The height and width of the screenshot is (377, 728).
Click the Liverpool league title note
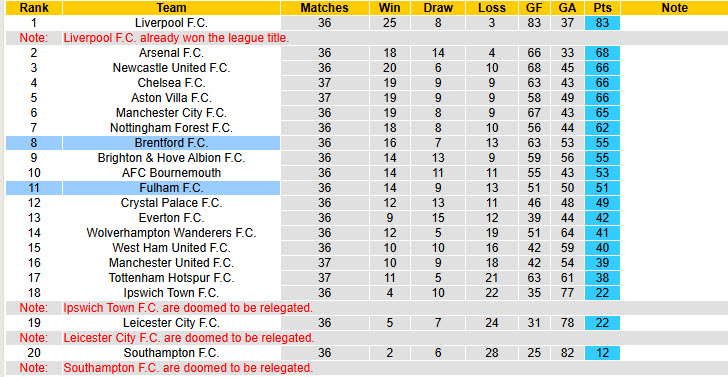pyautogui.click(x=176, y=38)
